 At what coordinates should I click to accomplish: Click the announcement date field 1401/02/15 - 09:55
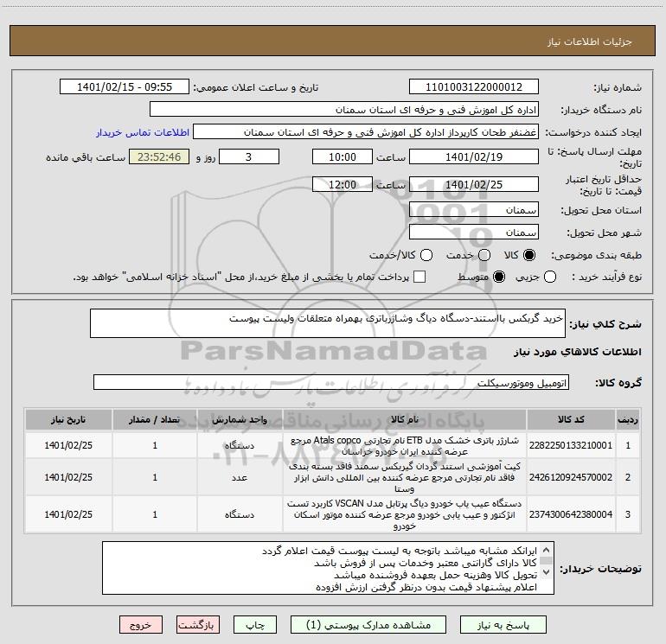coord(125,87)
